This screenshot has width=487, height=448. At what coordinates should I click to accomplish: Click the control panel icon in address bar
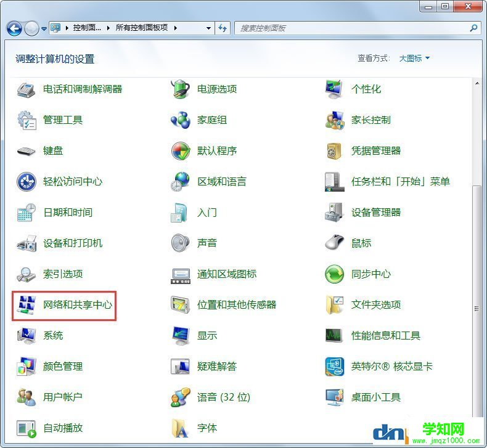pos(55,28)
